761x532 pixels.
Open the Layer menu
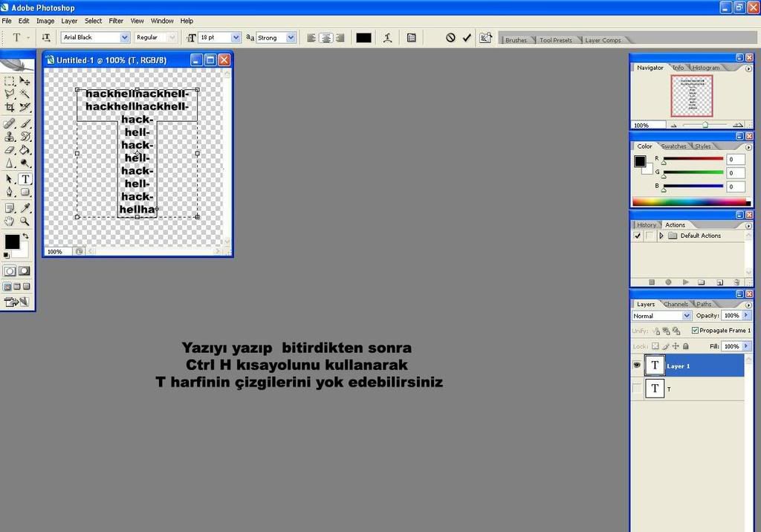69,21
